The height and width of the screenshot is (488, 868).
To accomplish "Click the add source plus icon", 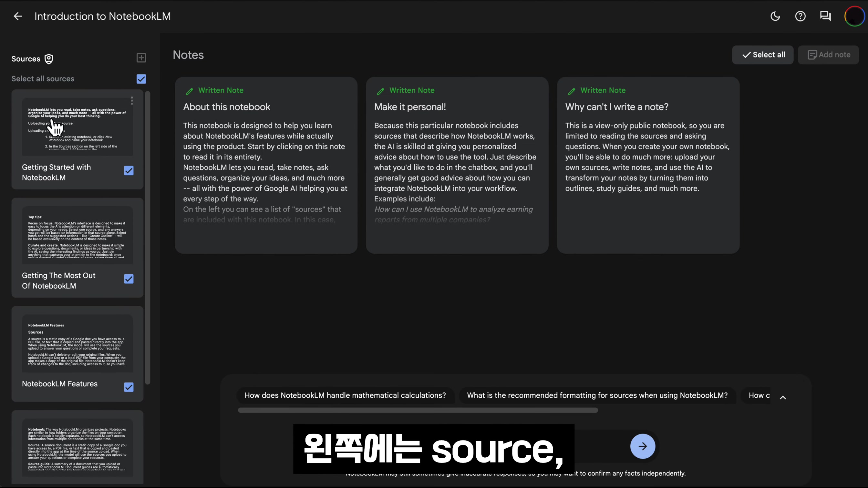I will pyautogui.click(x=141, y=57).
